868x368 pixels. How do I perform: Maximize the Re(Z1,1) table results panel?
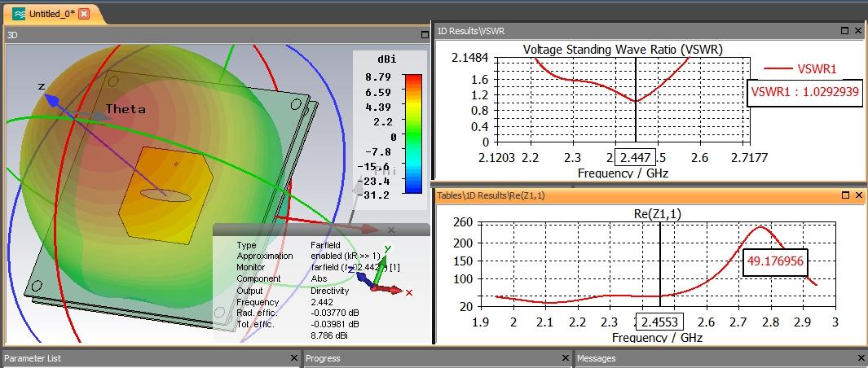(x=845, y=195)
